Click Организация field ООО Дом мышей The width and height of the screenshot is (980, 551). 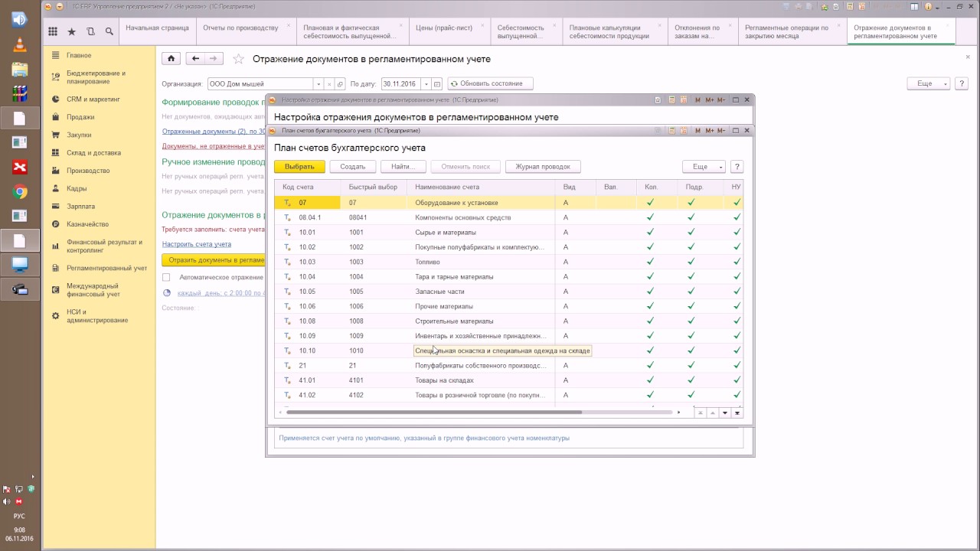260,83
